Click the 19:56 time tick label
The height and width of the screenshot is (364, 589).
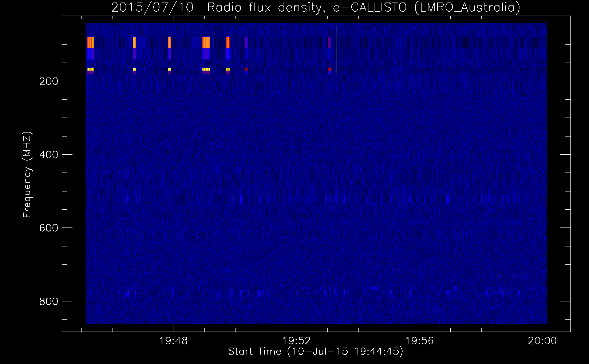coord(420,341)
